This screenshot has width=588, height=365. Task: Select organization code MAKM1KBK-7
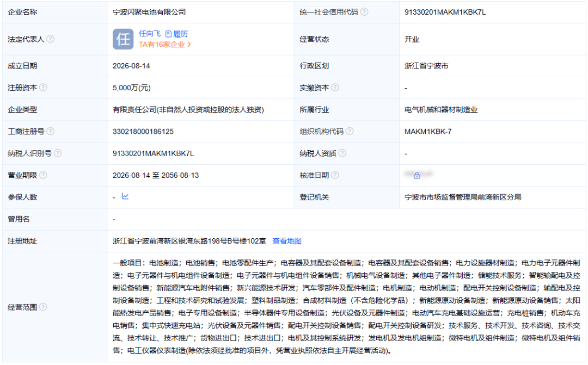pos(428,132)
